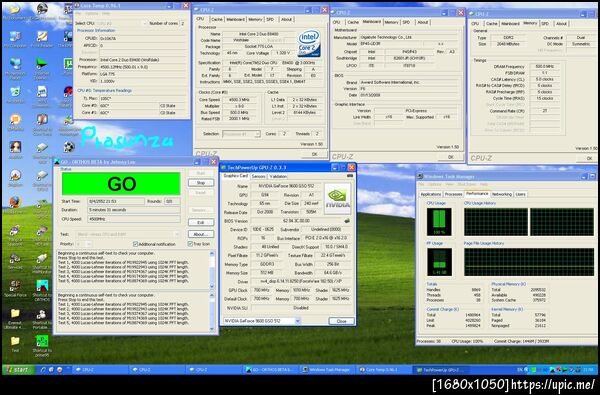Open My Documents desktop icon
Viewport: 600px width, 395px height.
(15, 11)
